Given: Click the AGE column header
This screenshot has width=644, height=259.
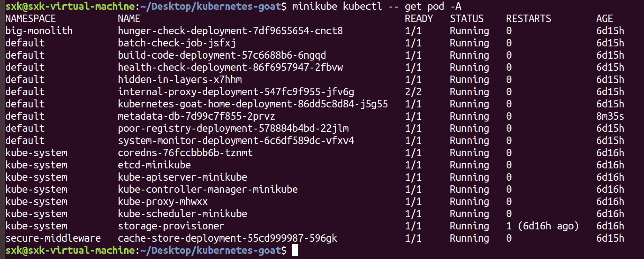Looking at the screenshot, I should pos(604,19).
